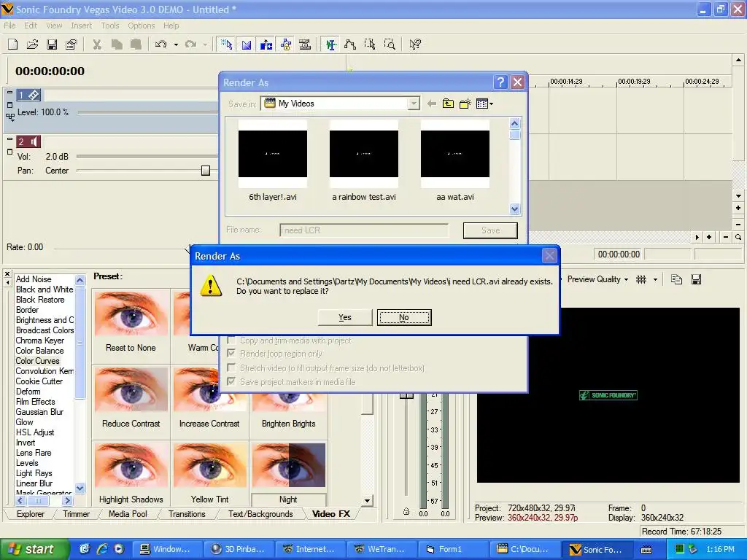Click the Windows start button
Screen dimensions: 747x560
pyautogui.click(x=34, y=549)
